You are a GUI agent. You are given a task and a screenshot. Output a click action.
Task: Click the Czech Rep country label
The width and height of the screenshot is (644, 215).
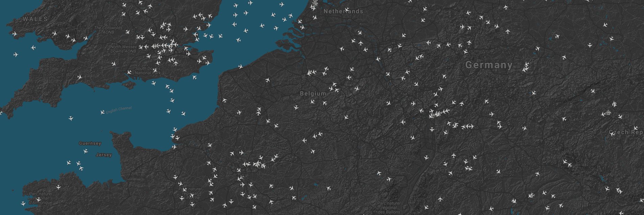pos(626,132)
